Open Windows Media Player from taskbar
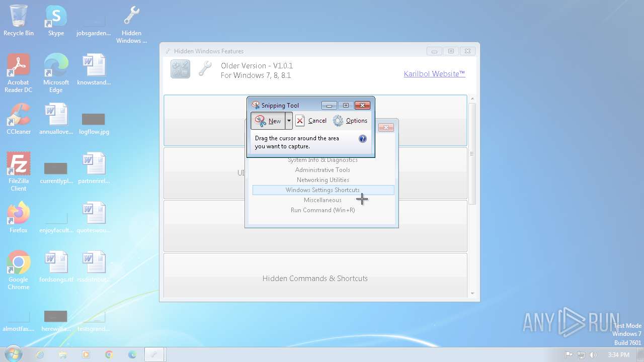Screen dimensions: 644x362 [86, 354]
